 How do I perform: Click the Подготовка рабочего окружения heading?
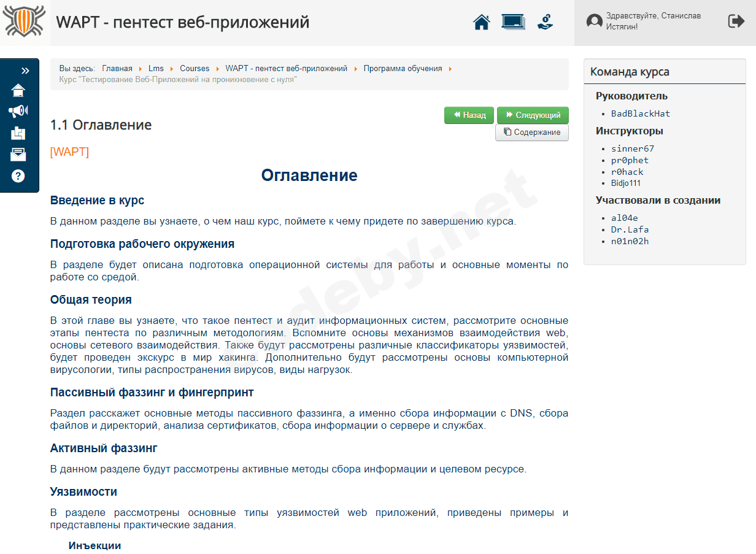click(x=142, y=244)
